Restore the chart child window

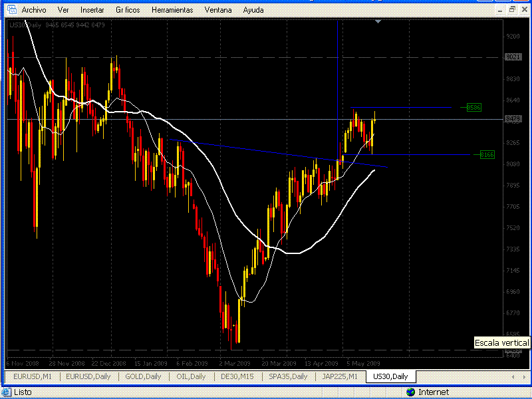coord(512,10)
